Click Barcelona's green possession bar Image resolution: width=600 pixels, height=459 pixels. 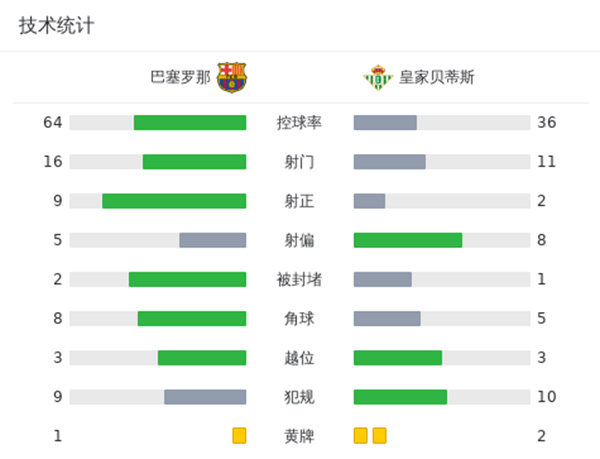(x=190, y=123)
